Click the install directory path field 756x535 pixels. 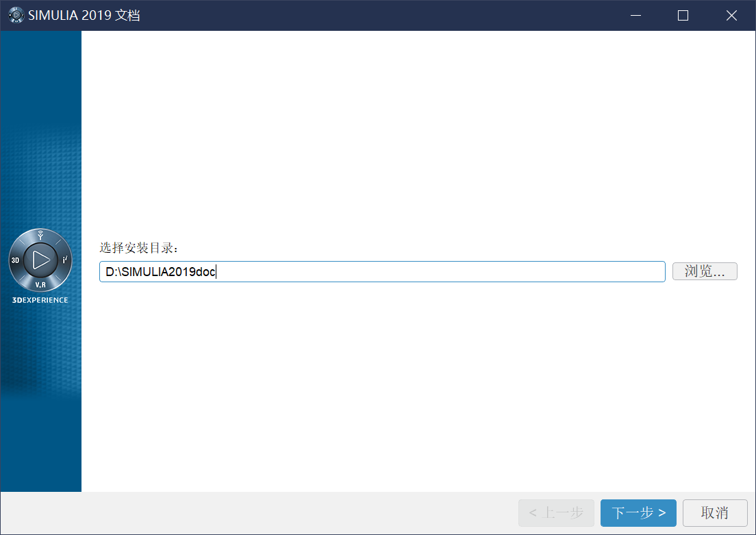click(x=382, y=272)
